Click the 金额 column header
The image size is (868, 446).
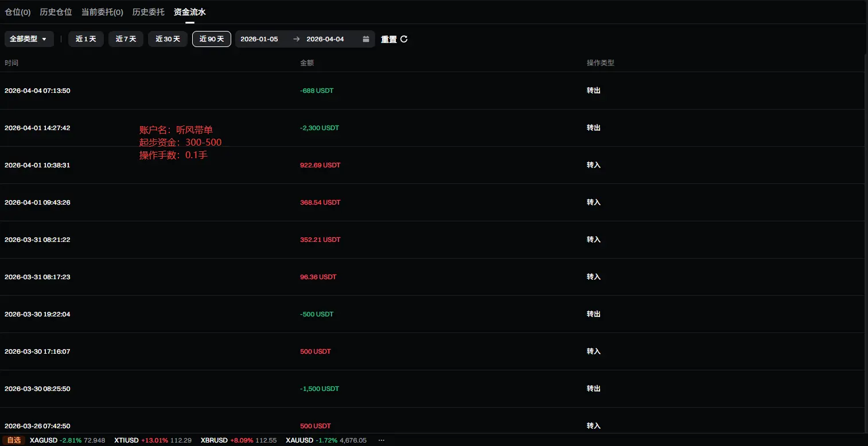307,63
